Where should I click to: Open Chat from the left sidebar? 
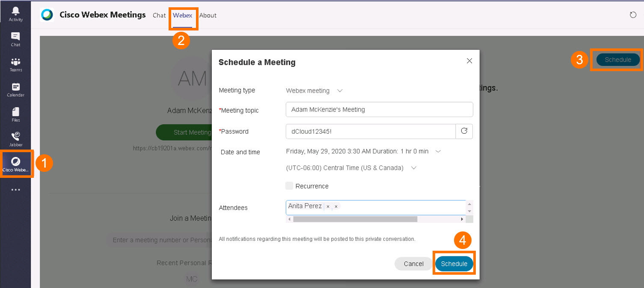coord(15,39)
